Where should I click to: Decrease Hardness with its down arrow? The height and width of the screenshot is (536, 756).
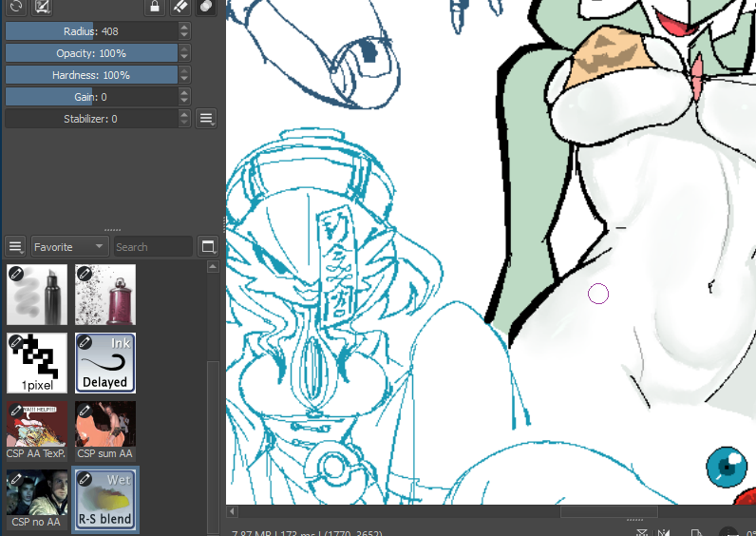(184, 80)
